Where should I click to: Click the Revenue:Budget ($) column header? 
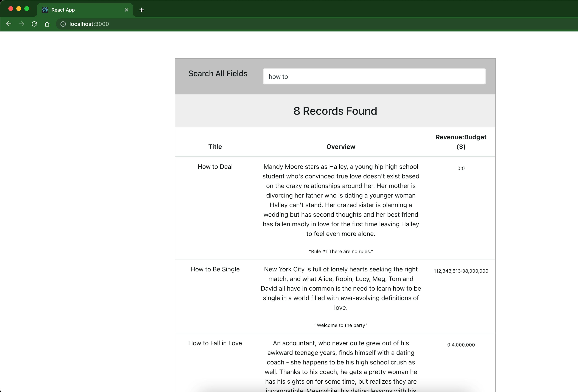point(461,142)
